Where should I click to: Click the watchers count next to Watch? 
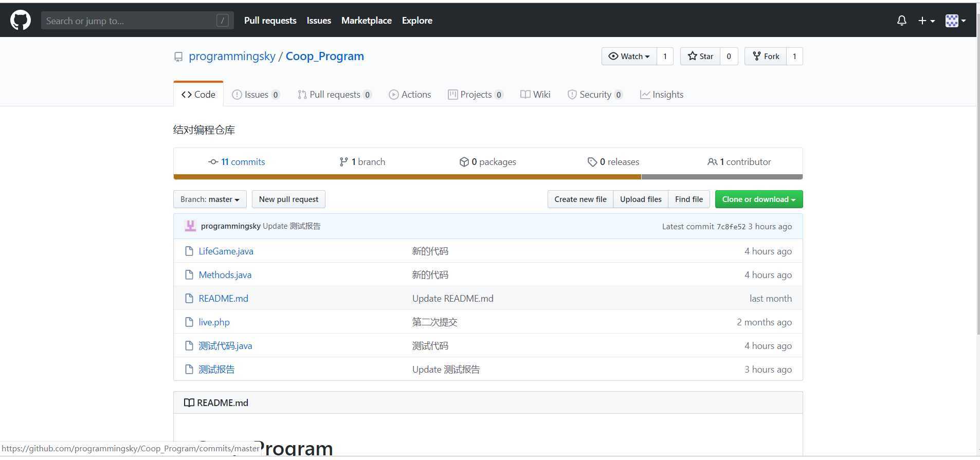(665, 57)
